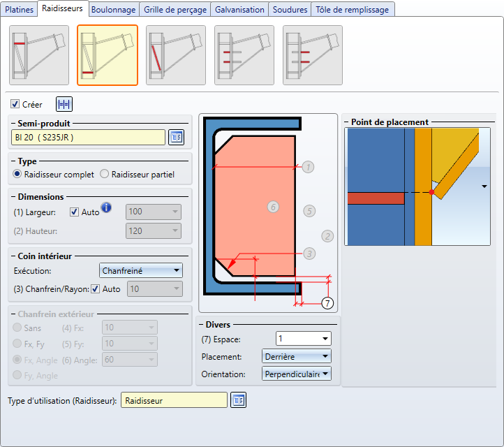504x447 pixels.
Task: Select the top horizontal stiffener layout icon
Action: point(38,55)
